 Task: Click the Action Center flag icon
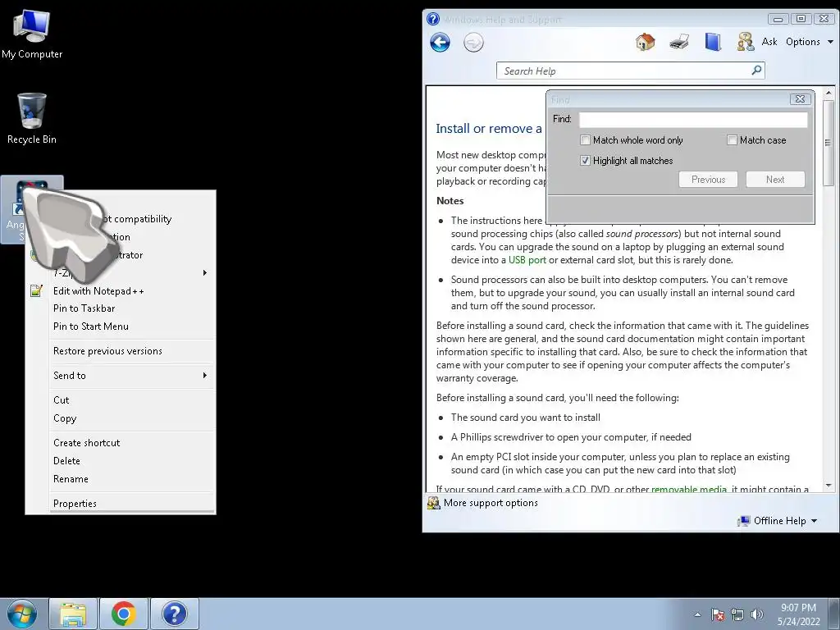point(717,614)
